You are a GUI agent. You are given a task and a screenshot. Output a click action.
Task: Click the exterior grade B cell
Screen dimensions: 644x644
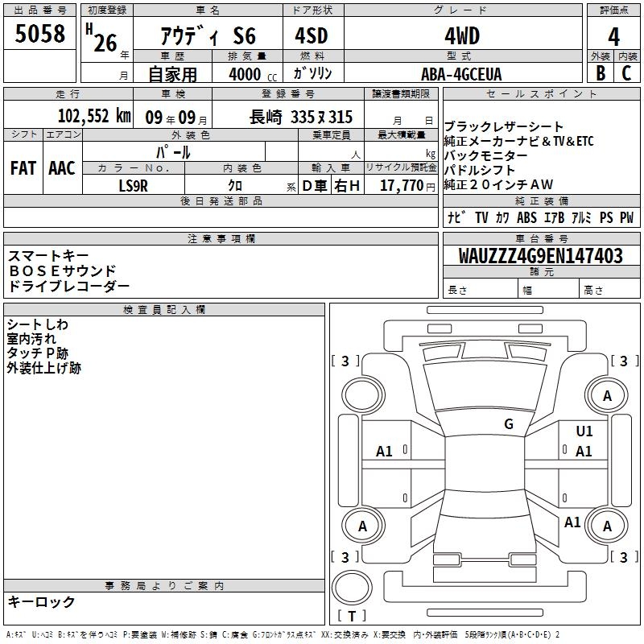point(601,74)
